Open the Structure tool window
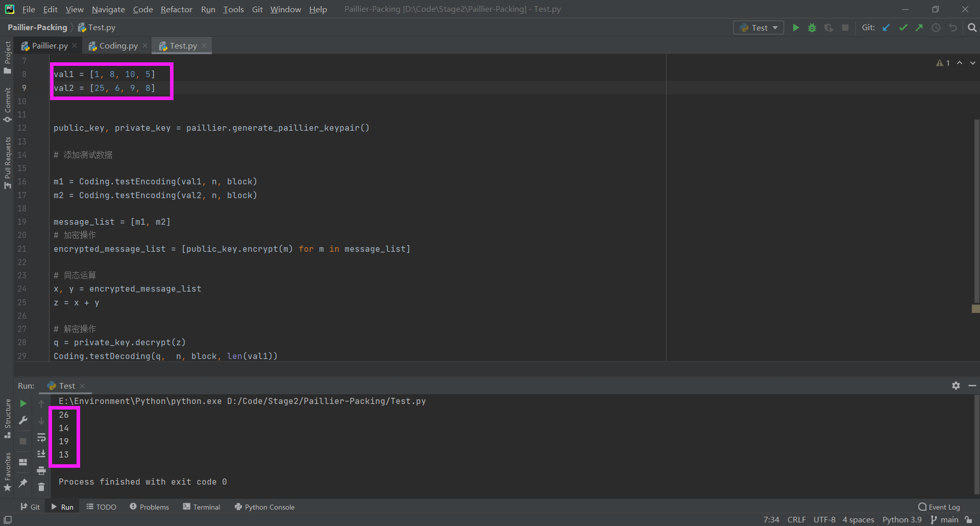Image resolution: width=980 pixels, height=526 pixels. [x=7, y=418]
